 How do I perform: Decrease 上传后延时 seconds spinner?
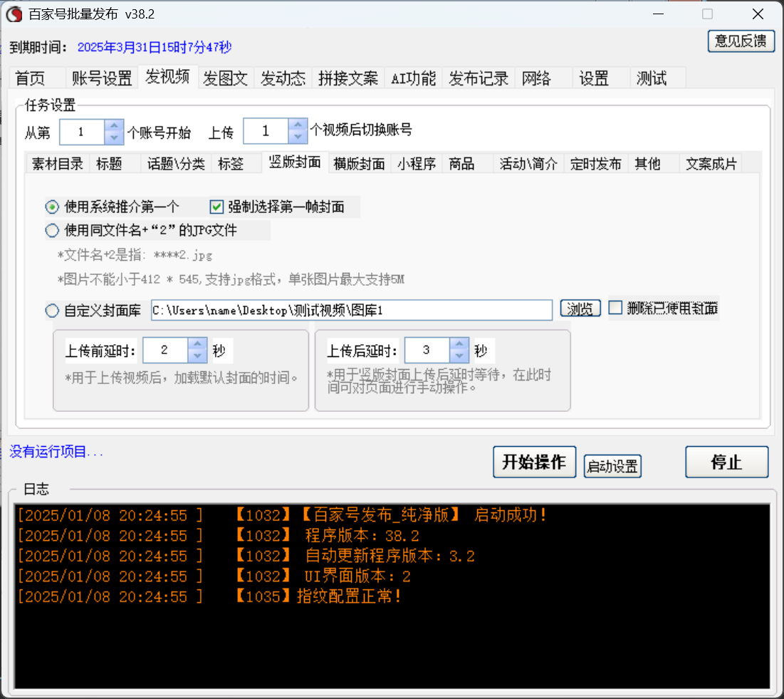pyautogui.click(x=459, y=356)
